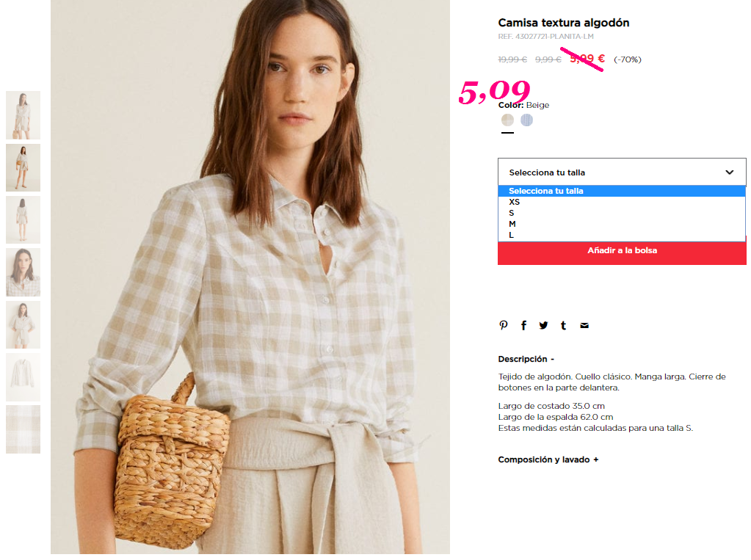
Task: Choose size S from the list
Action: pyautogui.click(x=622, y=213)
